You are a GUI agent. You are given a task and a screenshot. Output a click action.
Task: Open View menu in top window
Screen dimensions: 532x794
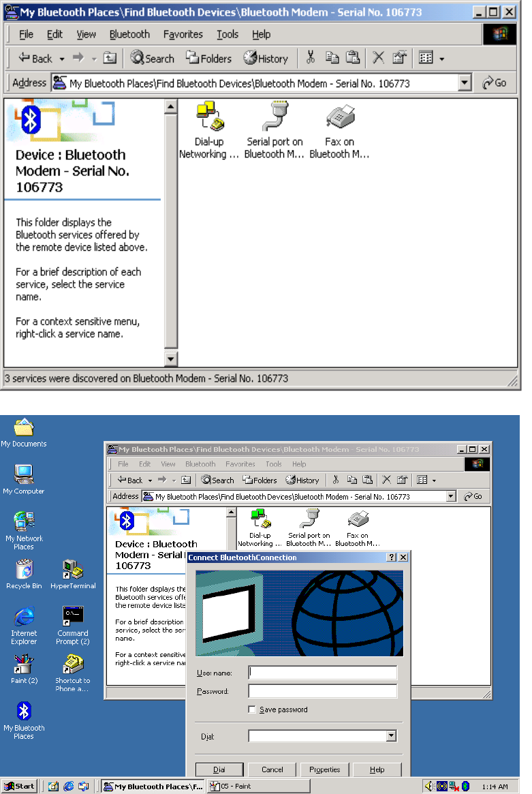coord(86,35)
